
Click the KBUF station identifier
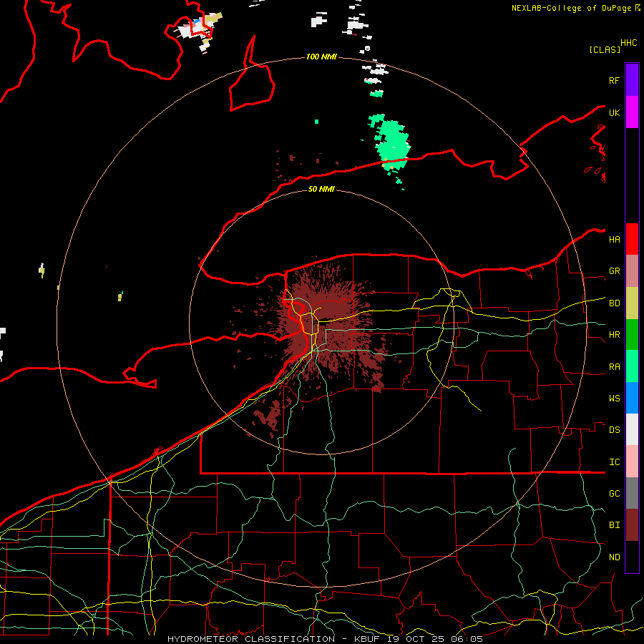coord(367,639)
